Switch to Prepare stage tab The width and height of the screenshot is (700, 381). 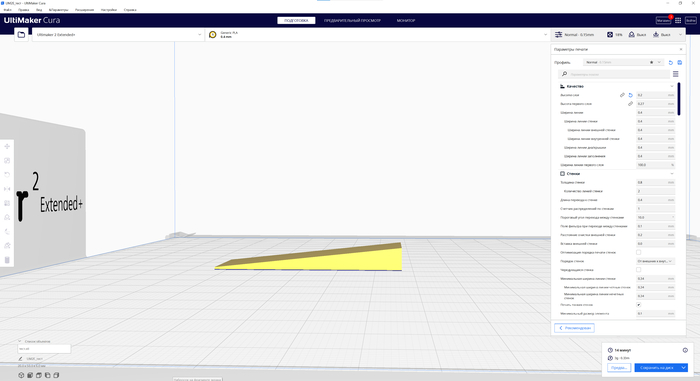(x=296, y=21)
